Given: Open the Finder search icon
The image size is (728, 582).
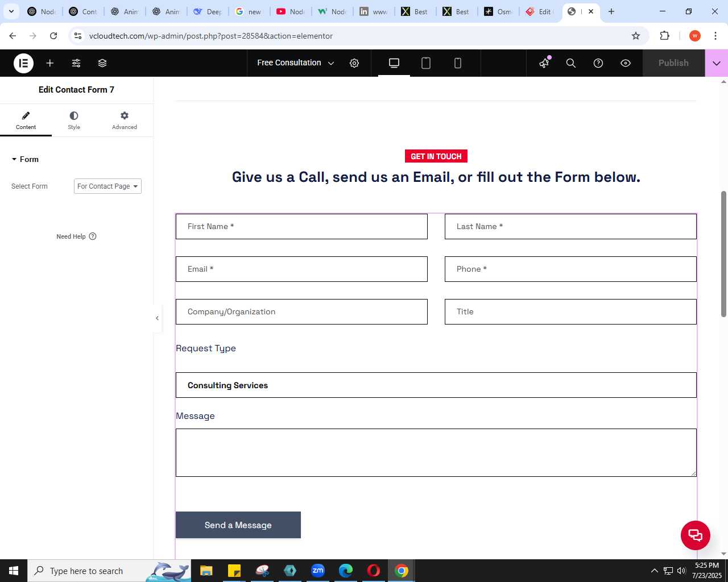Looking at the screenshot, I should pyautogui.click(x=571, y=63).
